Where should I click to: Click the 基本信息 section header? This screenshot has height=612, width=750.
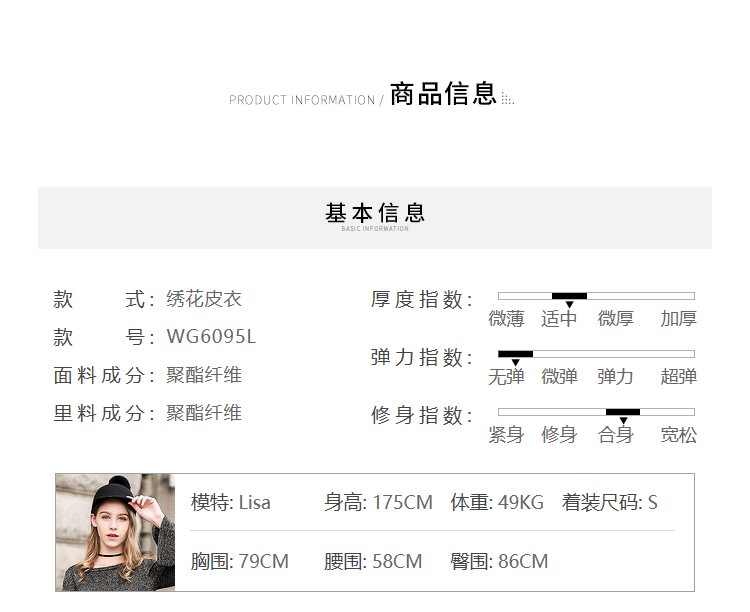[375, 213]
